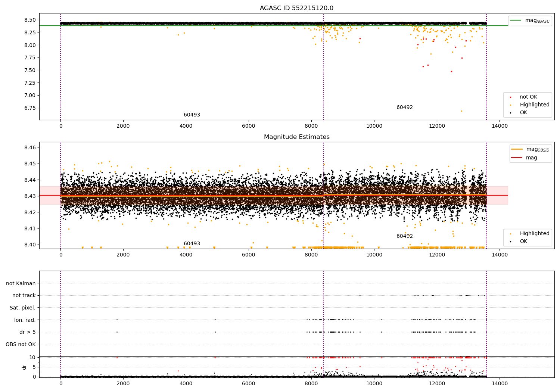Select "Highlighted" in the Magnitude Estimates legend
The image size is (560, 392).
534,234
